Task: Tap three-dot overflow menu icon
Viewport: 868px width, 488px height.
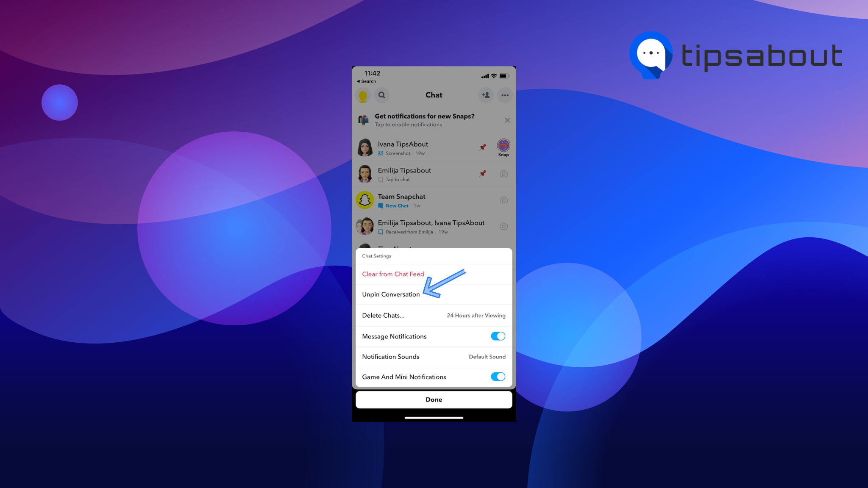Action: [505, 95]
